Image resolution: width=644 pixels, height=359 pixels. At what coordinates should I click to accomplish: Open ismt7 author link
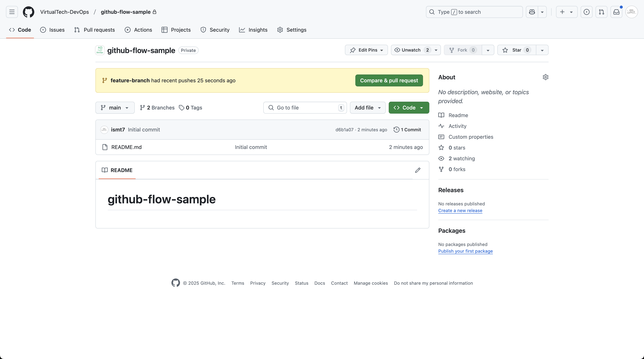(118, 130)
